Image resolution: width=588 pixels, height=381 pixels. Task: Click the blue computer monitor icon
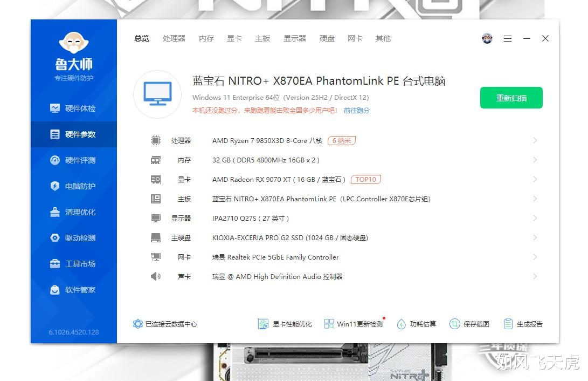click(x=157, y=94)
